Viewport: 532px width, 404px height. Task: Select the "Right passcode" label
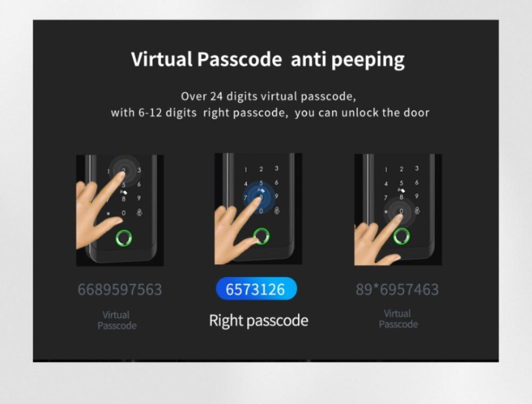pyautogui.click(x=259, y=321)
